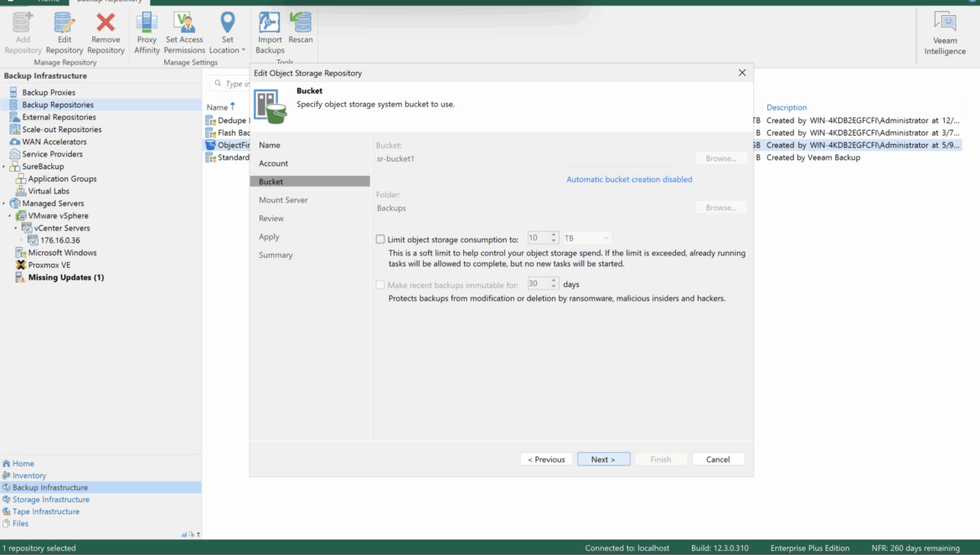
Task: Select Microsoft Windows managed servers
Action: [62, 253]
